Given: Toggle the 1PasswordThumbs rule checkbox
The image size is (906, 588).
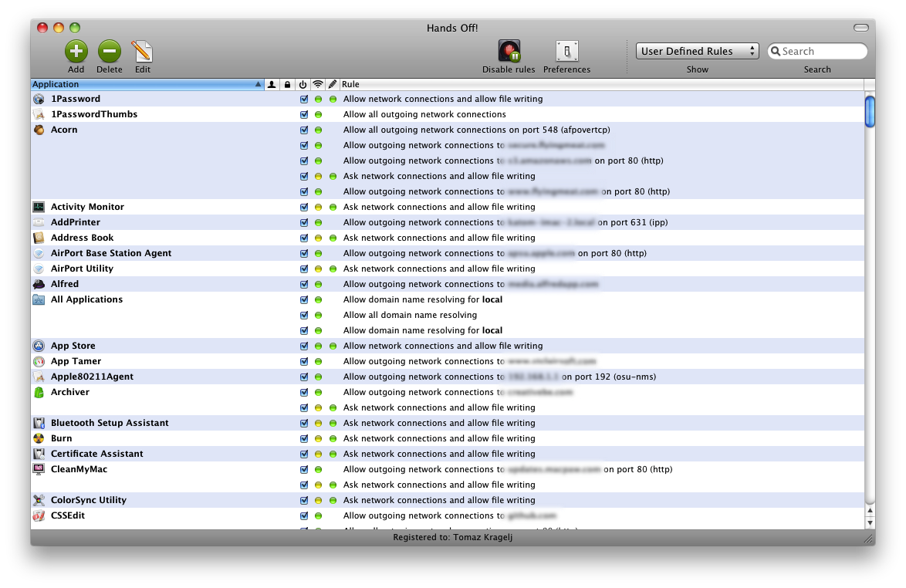Looking at the screenshot, I should click(304, 114).
